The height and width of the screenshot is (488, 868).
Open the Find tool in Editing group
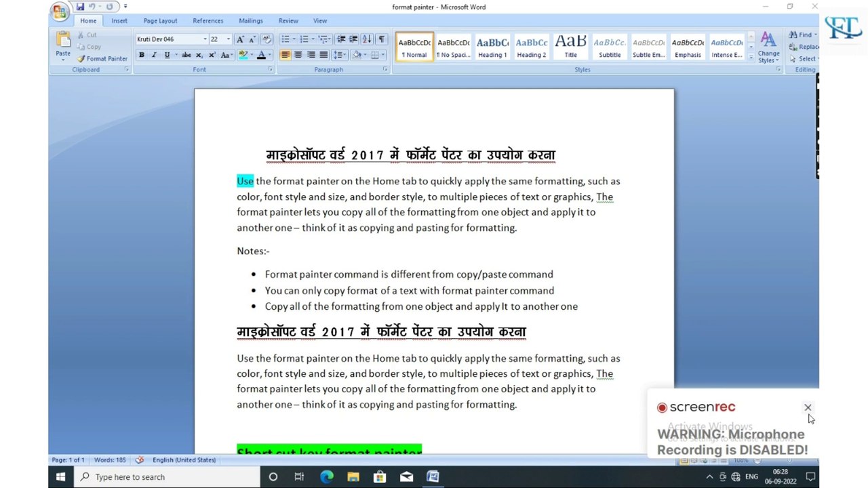pos(802,35)
